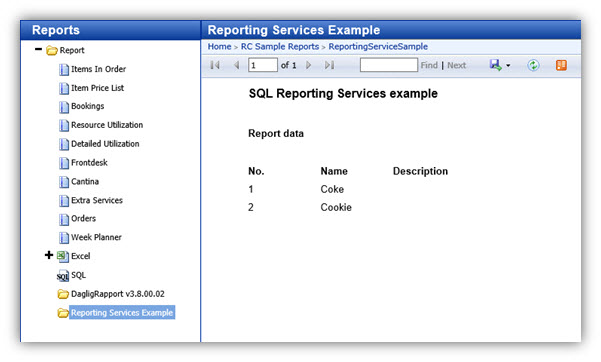Open Items In Order report

pos(99,69)
